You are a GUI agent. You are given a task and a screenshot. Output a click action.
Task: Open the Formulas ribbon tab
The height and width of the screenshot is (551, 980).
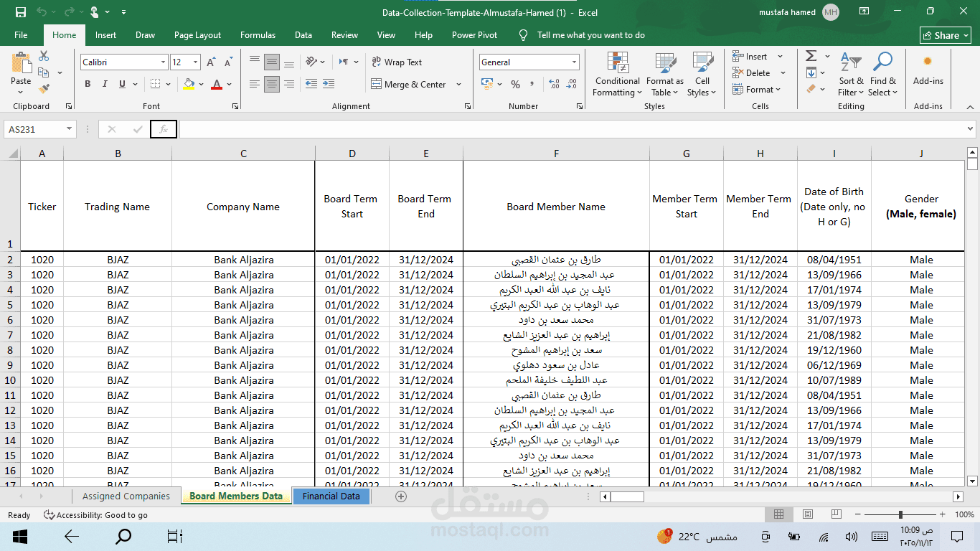pos(258,34)
